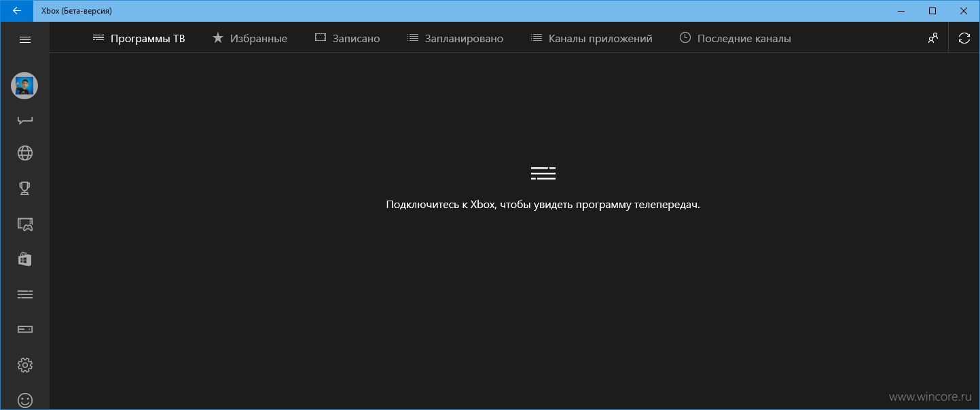
Task: Close the Xbox window
Action: pyautogui.click(x=964, y=11)
